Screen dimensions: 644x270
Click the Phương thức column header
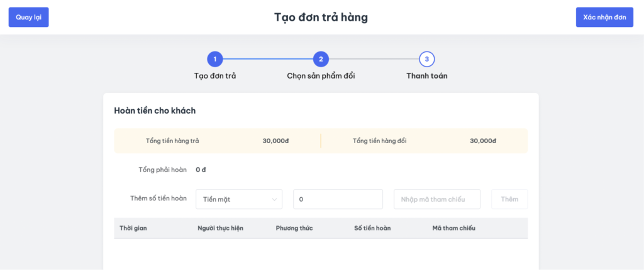pos(294,228)
